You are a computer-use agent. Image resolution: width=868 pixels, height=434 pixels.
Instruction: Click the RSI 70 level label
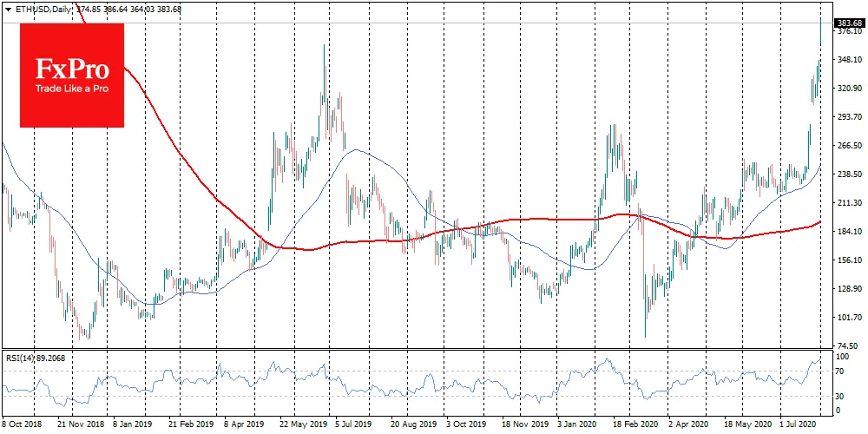pos(839,372)
